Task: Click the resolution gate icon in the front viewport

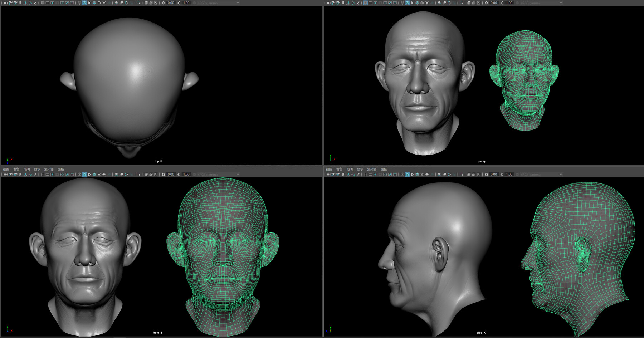Action: 52,174
